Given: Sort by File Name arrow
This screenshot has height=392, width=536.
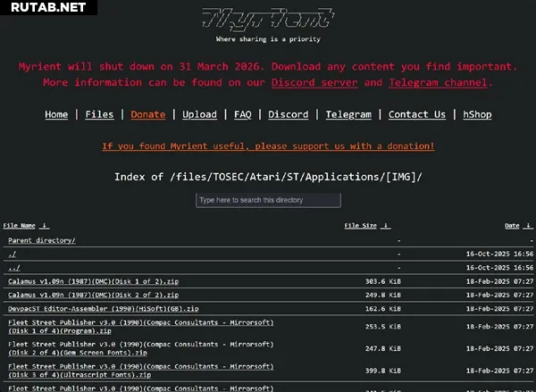Looking at the screenshot, I should (45, 226).
